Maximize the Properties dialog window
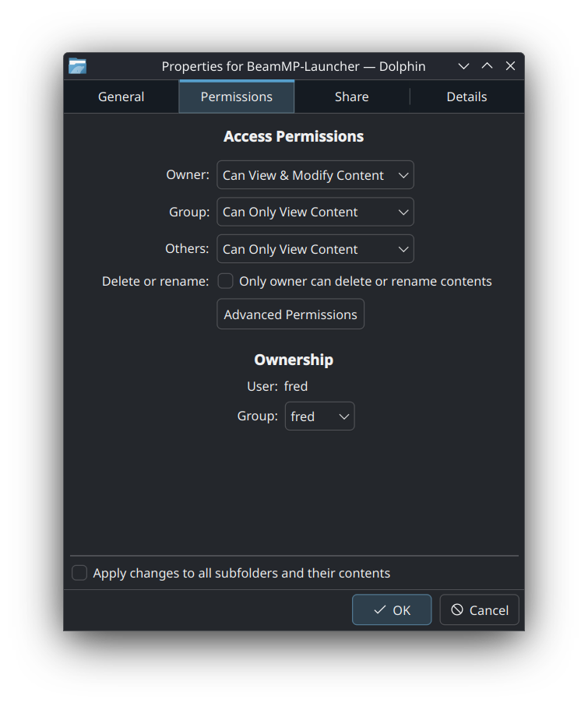Screen dimensions: 588x706 [487, 66]
